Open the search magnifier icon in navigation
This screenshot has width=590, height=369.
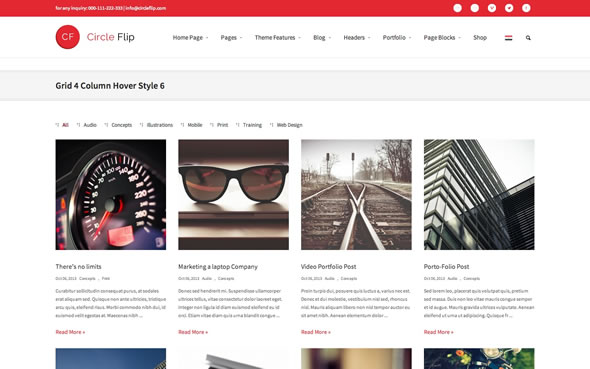click(528, 38)
